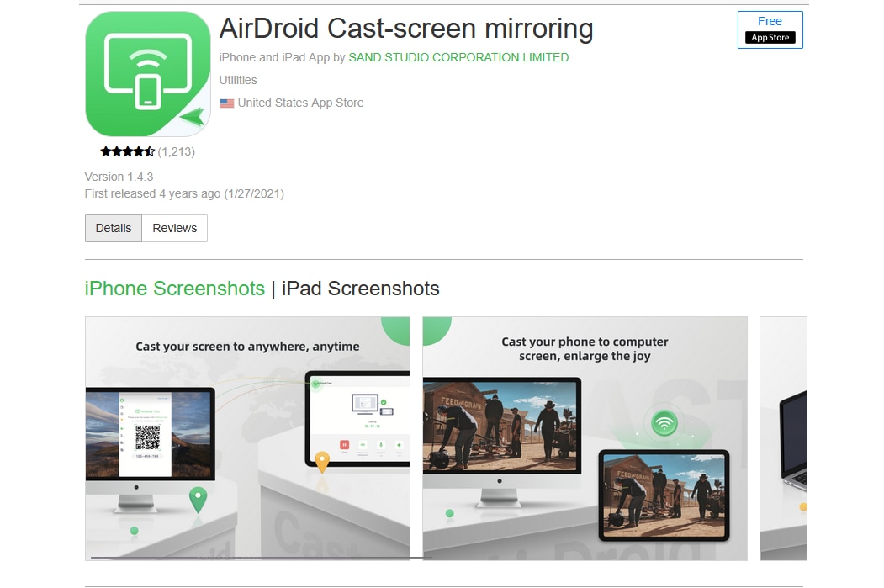The width and height of the screenshot is (884, 588).
Task: Open SAND STUDIO CORPORATION LIMITED developer link
Action: 458,57
